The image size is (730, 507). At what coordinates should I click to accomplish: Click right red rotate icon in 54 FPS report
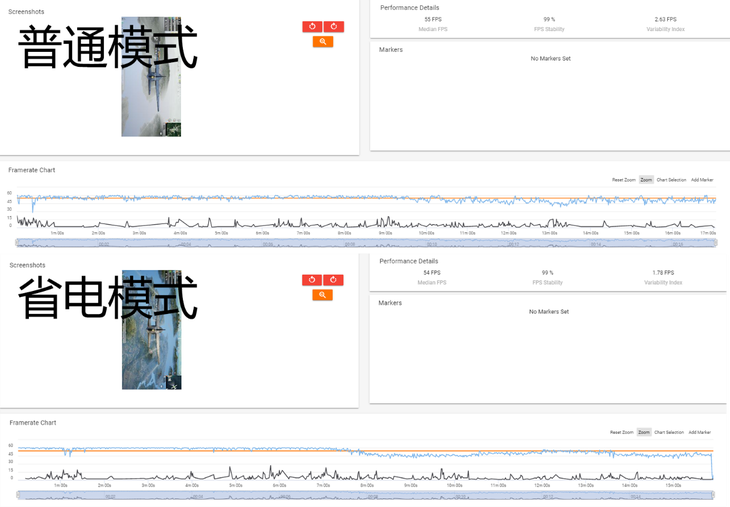point(333,280)
